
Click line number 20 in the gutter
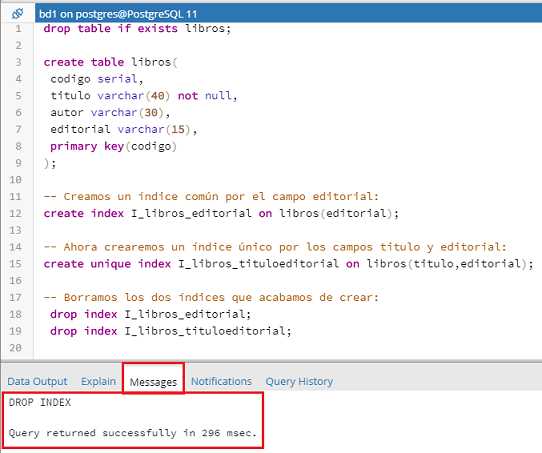pyautogui.click(x=16, y=348)
